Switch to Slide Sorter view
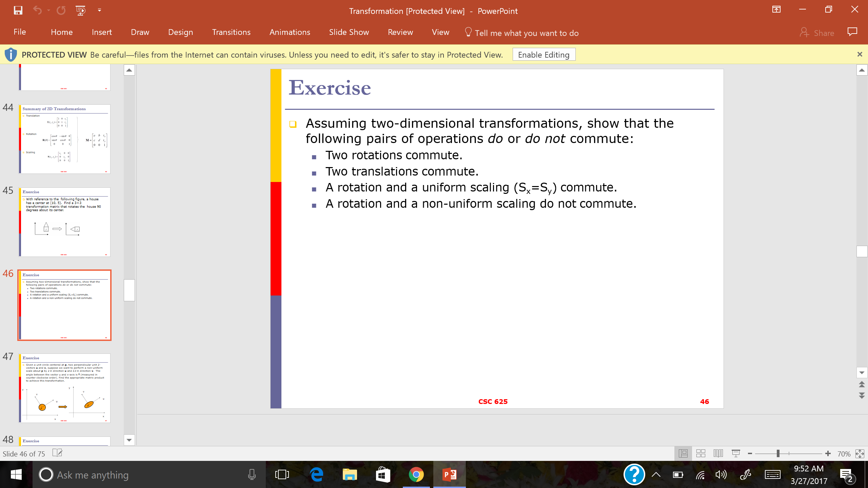868x488 pixels. pos(701,453)
